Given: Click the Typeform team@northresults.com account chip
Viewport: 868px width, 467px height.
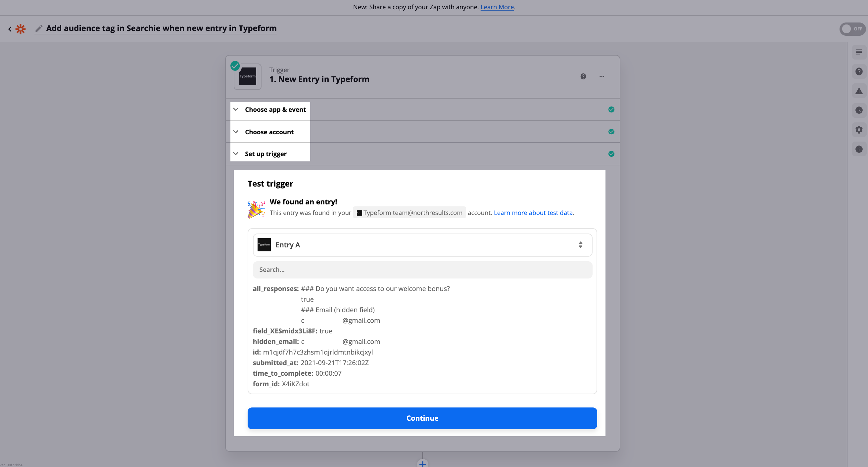Looking at the screenshot, I should coord(409,213).
